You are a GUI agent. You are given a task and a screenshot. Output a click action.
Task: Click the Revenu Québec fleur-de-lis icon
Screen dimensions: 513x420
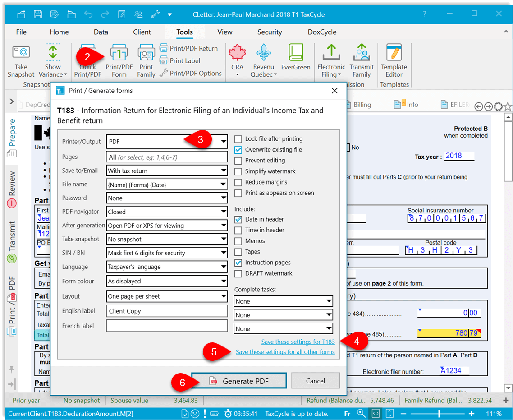(263, 52)
